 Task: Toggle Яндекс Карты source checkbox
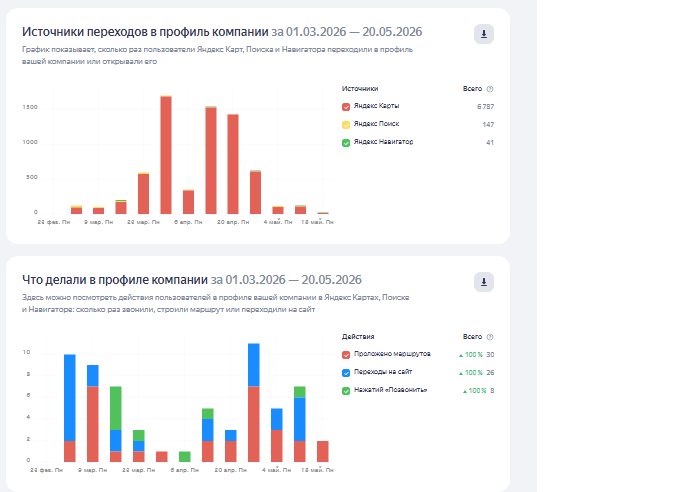point(346,107)
